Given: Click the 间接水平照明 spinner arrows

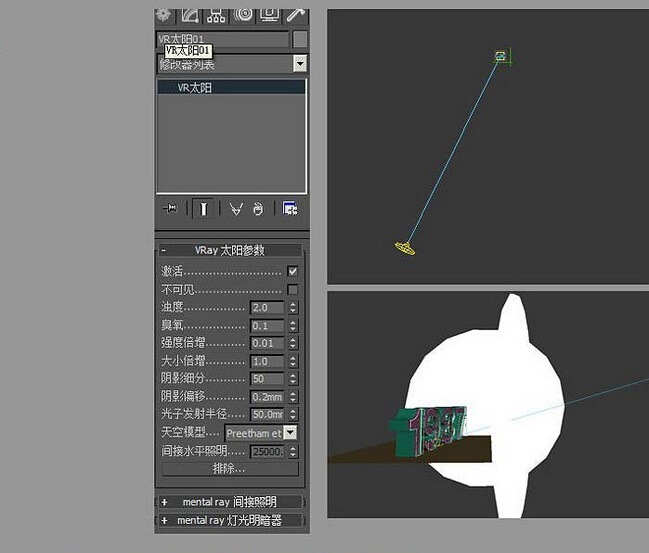Looking at the screenshot, I should click(293, 451).
